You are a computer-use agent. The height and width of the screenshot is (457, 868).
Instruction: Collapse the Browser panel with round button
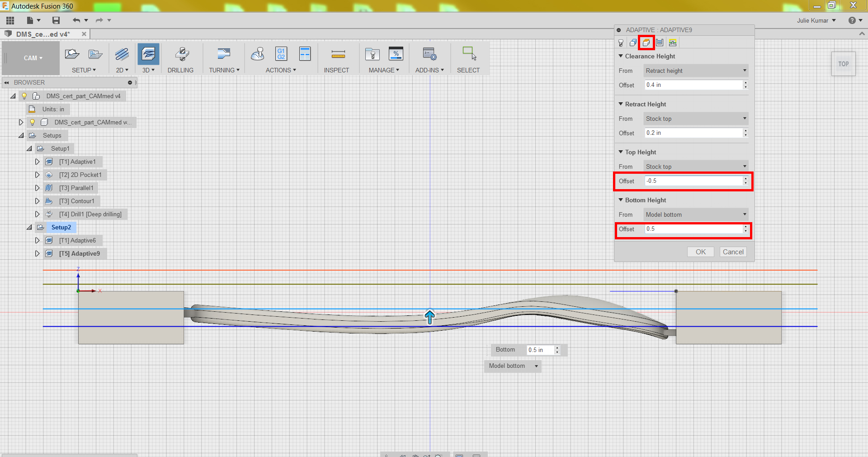(x=130, y=82)
